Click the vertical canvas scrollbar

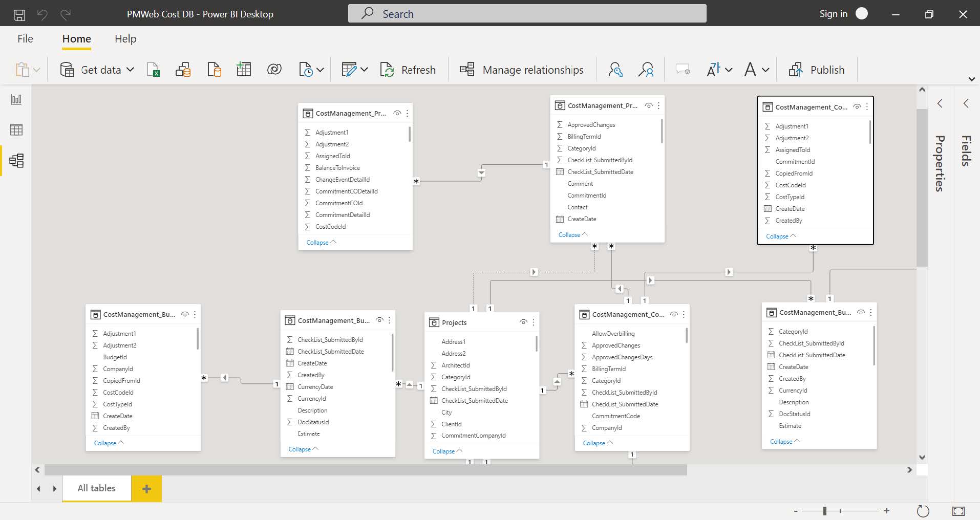[922, 187]
